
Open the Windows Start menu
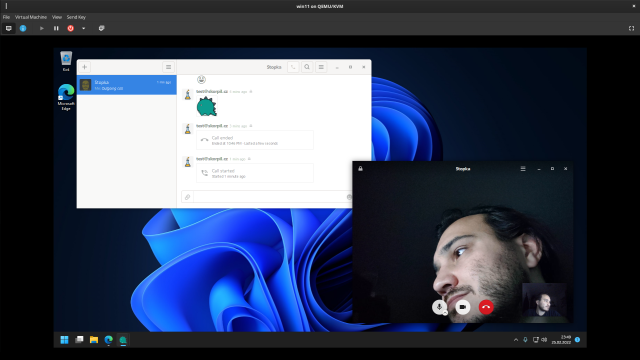point(64,340)
